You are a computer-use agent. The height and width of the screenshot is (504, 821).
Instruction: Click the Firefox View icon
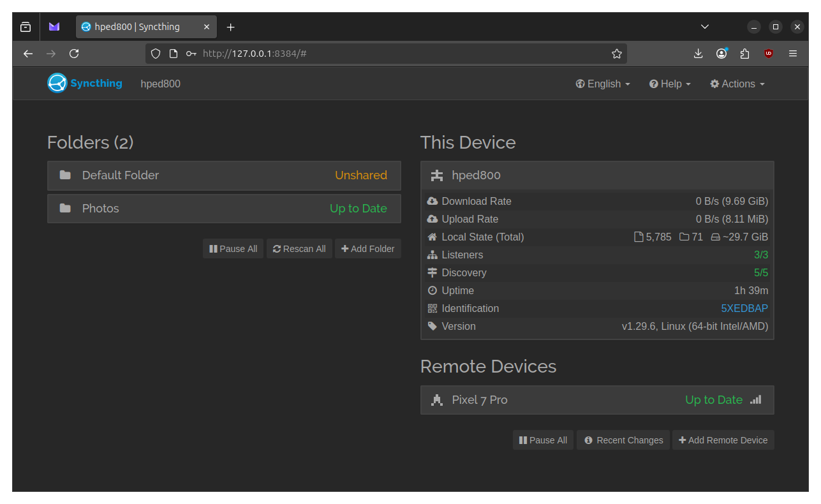26,27
